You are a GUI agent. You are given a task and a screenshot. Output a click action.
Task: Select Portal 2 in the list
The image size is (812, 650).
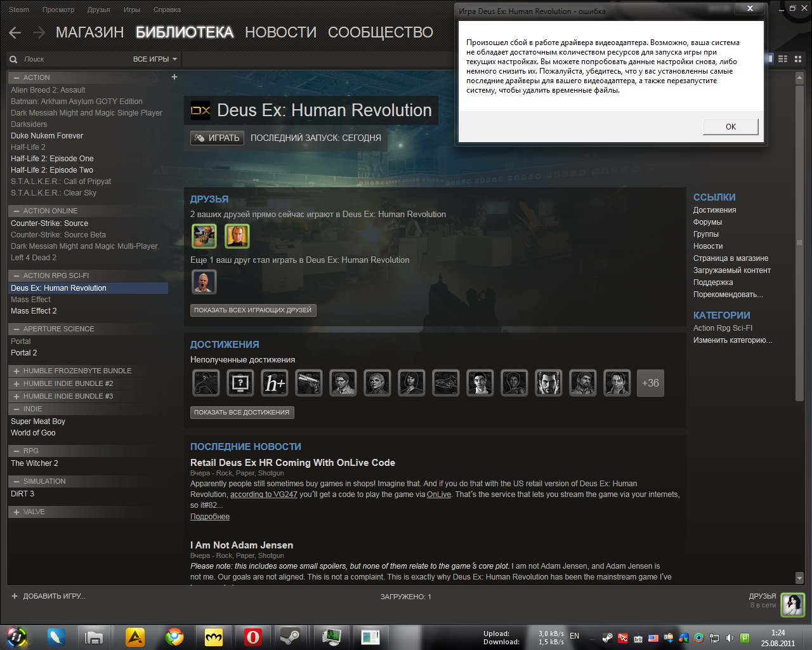click(24, 353)
